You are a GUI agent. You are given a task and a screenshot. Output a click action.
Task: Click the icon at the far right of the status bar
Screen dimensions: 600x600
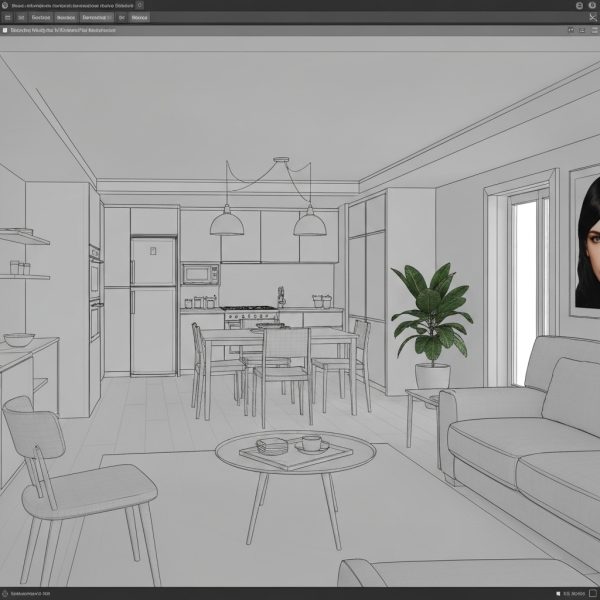[594, 593]
